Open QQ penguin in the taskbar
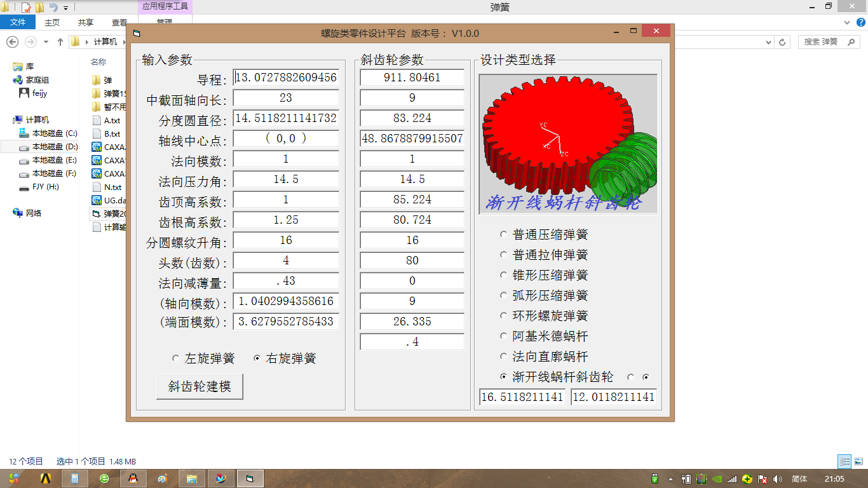Screen dimensions: 868x488 coord(133,478)
